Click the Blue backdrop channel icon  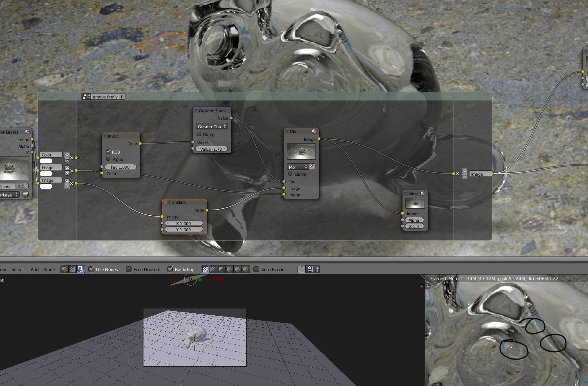(246, 269)
